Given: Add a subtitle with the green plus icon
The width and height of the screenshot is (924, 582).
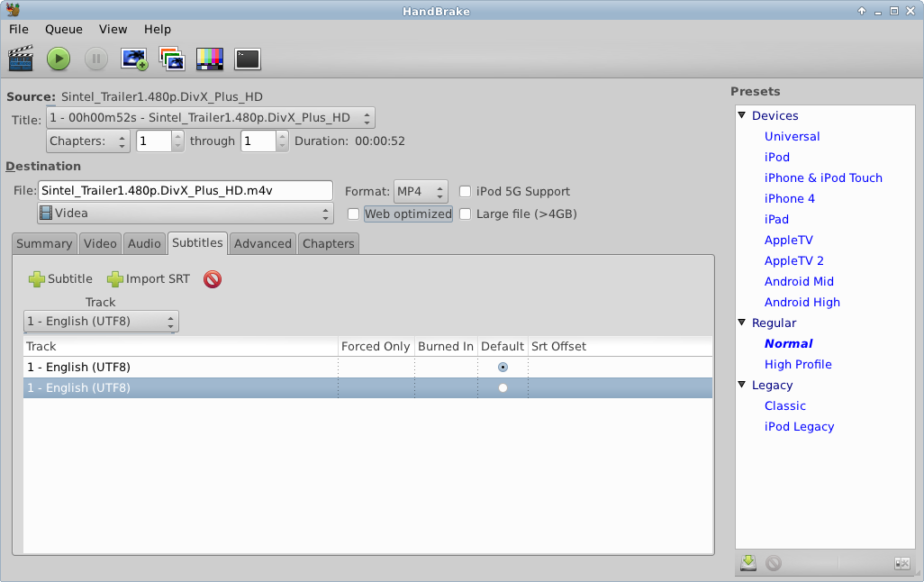Looking at the screenshot, I should (37, 279).
